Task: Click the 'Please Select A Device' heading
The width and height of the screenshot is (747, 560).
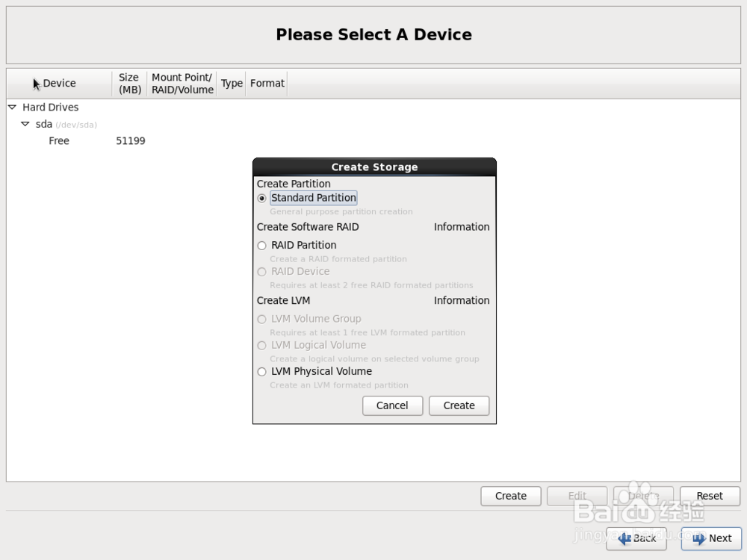Action: pos(374,35)
